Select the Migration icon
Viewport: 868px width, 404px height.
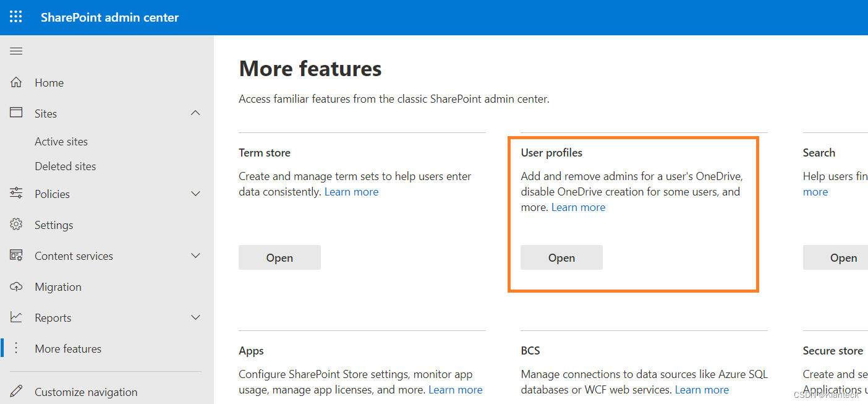pos(16,286)
